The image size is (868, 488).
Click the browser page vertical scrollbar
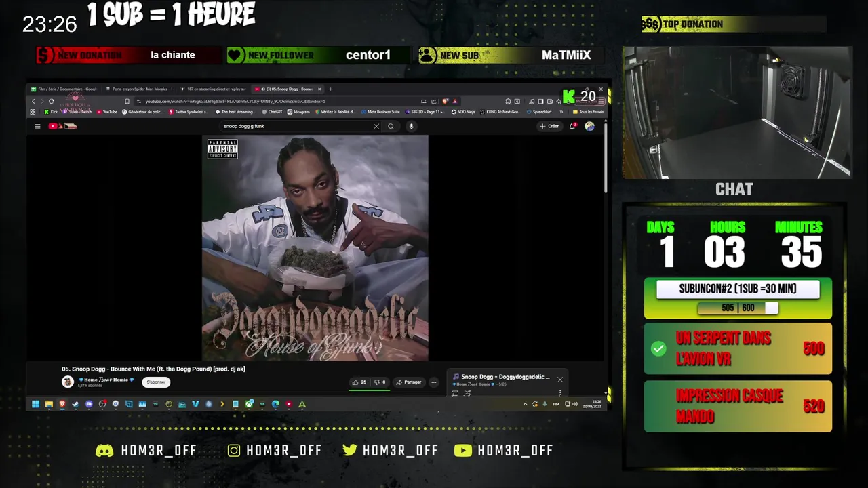(x=606, y=159)
